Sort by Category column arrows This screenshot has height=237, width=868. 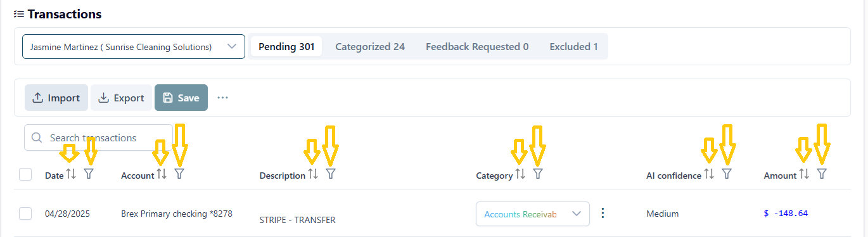click(520, 174)
